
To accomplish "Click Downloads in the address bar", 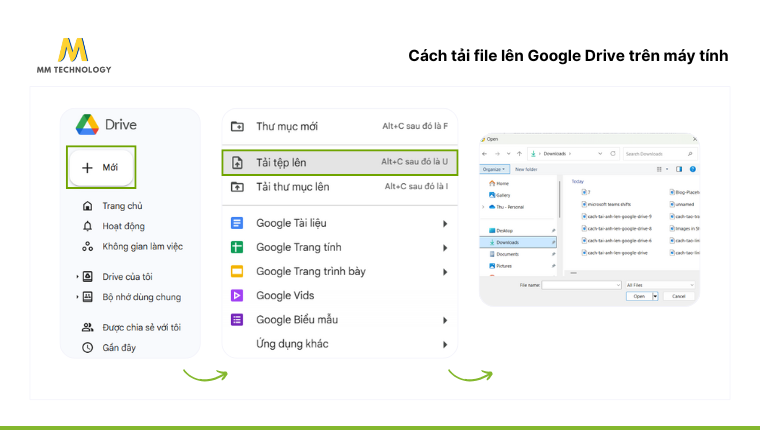I will click(554, 154).
